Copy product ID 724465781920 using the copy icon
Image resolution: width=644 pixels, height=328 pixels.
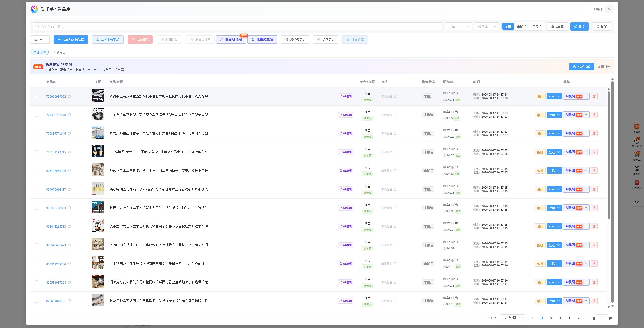69,115
